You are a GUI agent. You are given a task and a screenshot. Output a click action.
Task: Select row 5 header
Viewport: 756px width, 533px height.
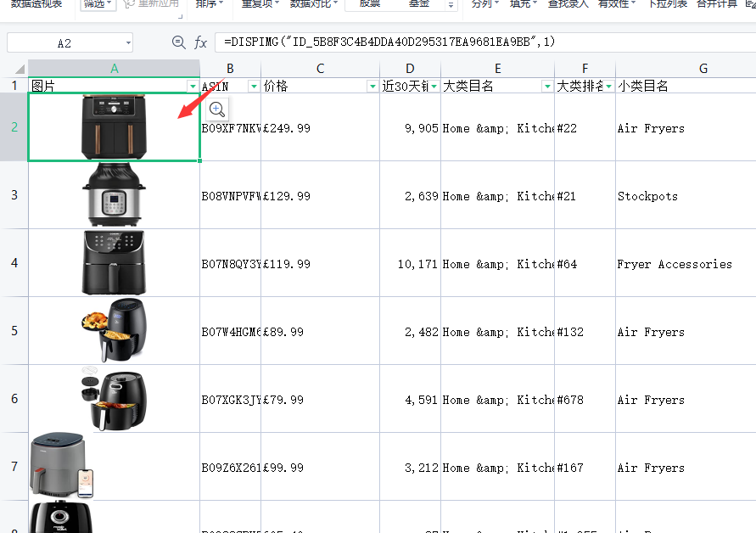pos(14,331)
